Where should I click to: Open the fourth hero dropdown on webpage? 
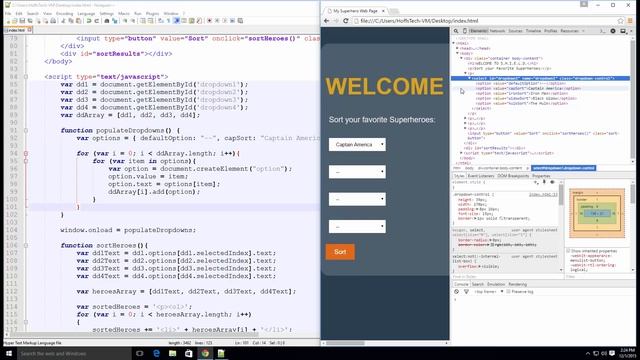pos(357,227)
